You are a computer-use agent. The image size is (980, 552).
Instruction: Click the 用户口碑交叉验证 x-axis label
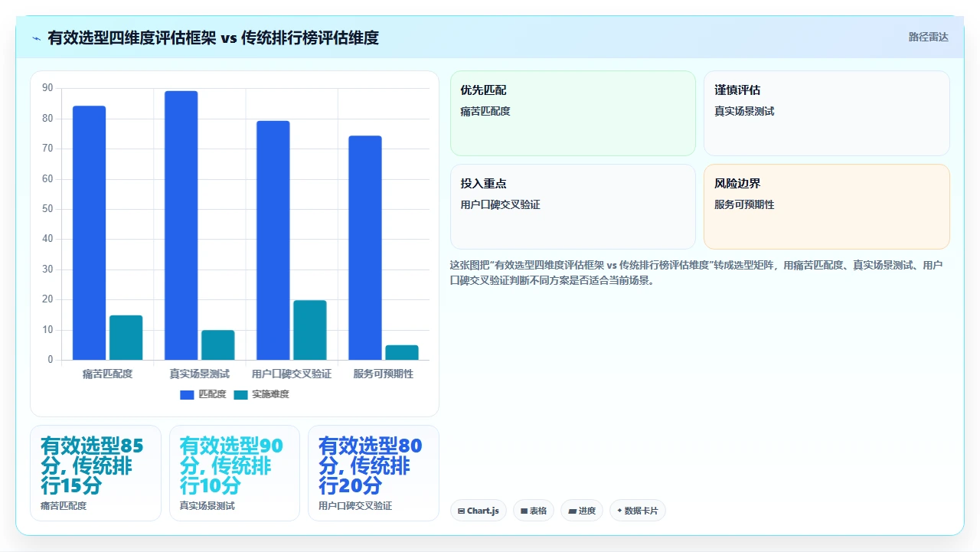pyautogui.click(x=291, y=374)
